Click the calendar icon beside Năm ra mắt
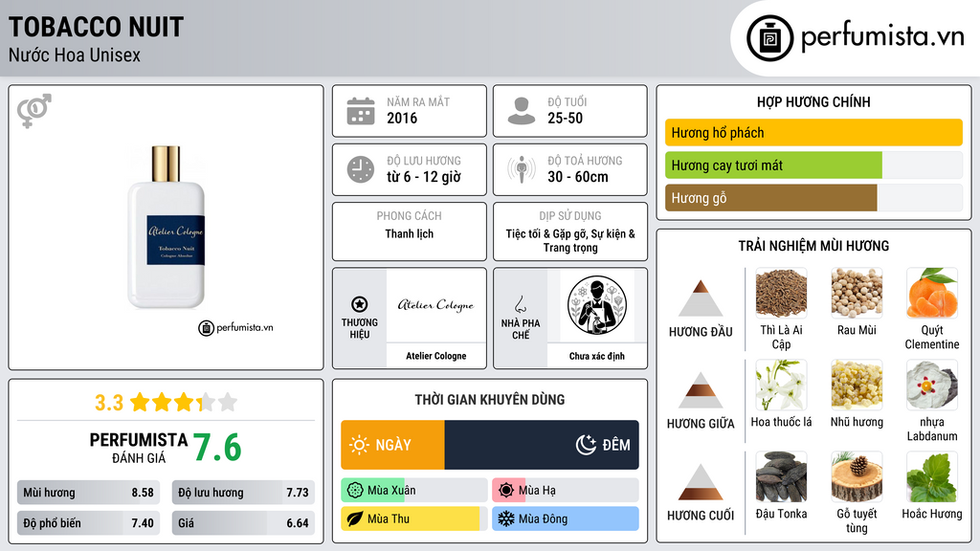The height and width of the screenshot is (551, 980). click(x=361, y=111)
